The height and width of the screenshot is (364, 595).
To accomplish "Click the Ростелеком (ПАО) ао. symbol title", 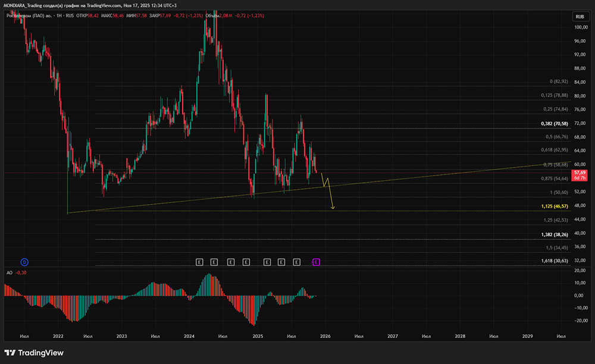I will click(x=29, y=15).
